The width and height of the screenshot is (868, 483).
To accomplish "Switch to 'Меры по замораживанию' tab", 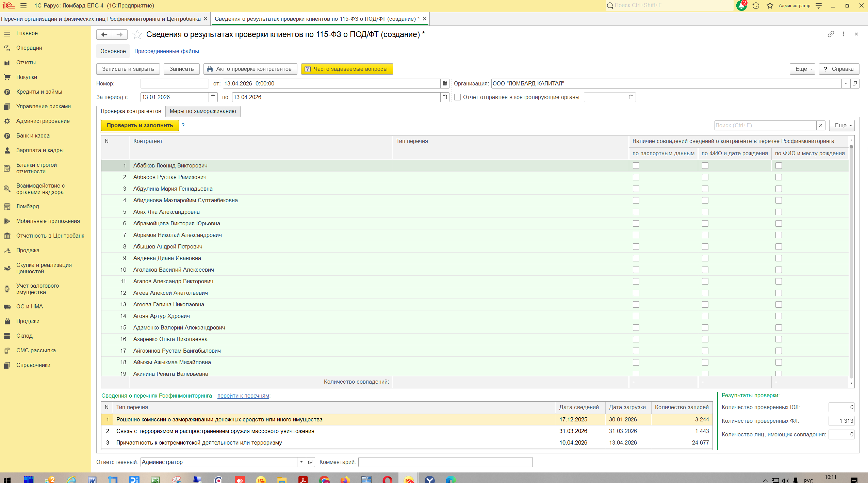I will coord(203,111).
